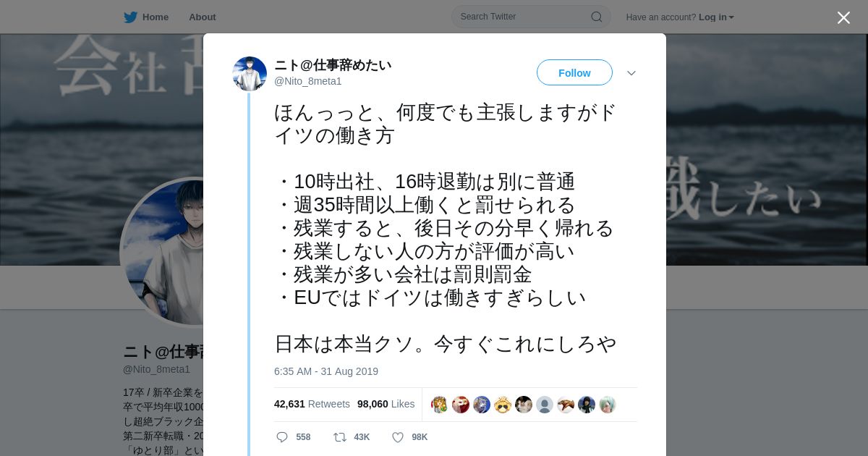Open the tweet author's avatar
Screen dimensions: 868x456
[250, 74]
